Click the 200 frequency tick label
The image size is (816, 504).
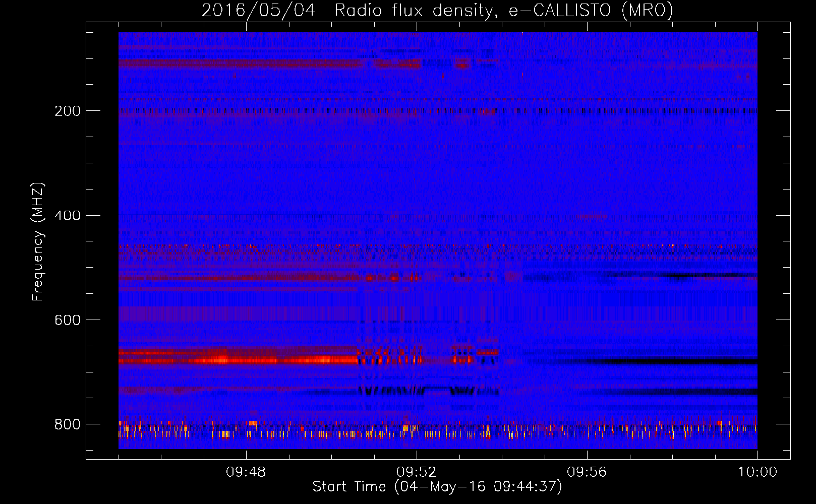point(68,111)
